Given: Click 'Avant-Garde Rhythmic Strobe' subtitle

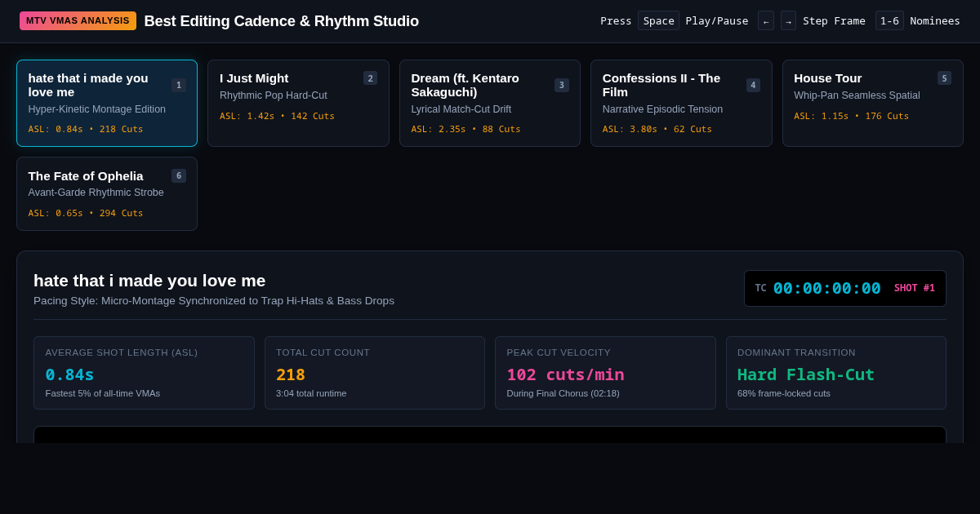Looking at the screenshot, I should point(96,193).
